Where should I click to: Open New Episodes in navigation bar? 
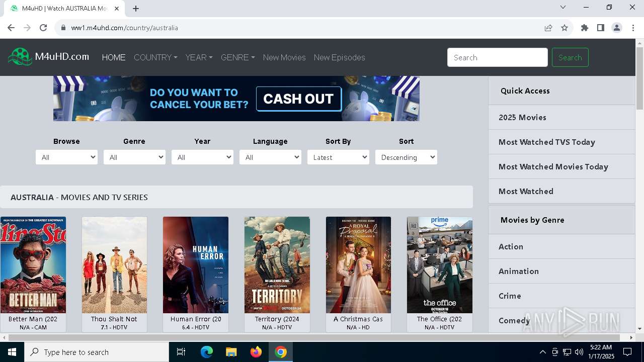click(340, 57)
